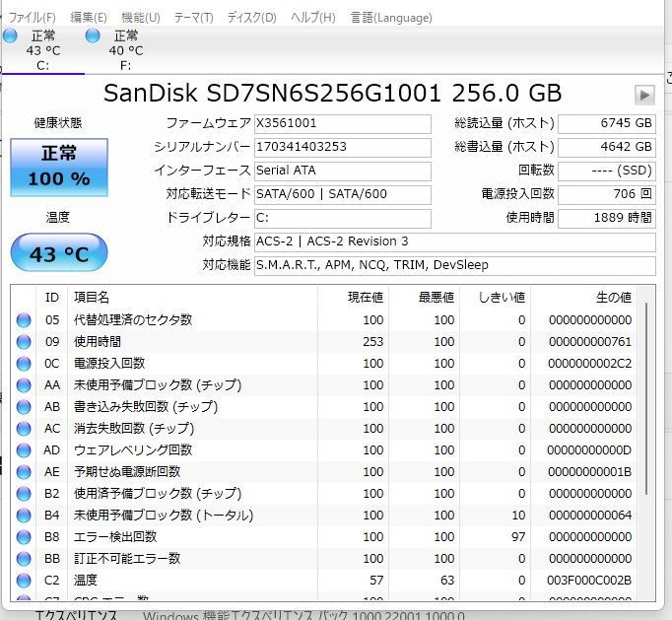Click the しきい値 column header
The height and width of the screenshot is (620, 672).
click(495, 297)
